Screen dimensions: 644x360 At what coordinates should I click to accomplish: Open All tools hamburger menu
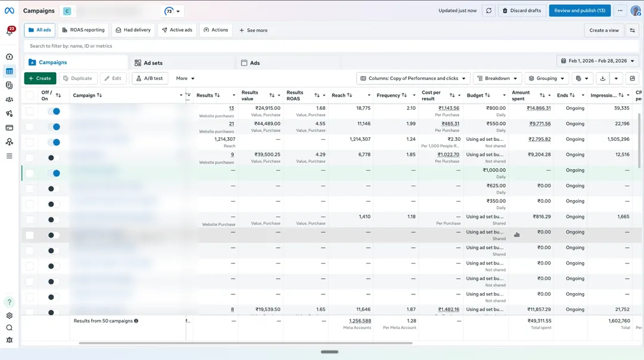[10, 156]
